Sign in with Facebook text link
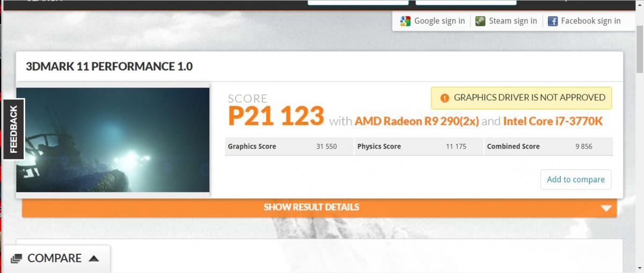 coord(591,21)
